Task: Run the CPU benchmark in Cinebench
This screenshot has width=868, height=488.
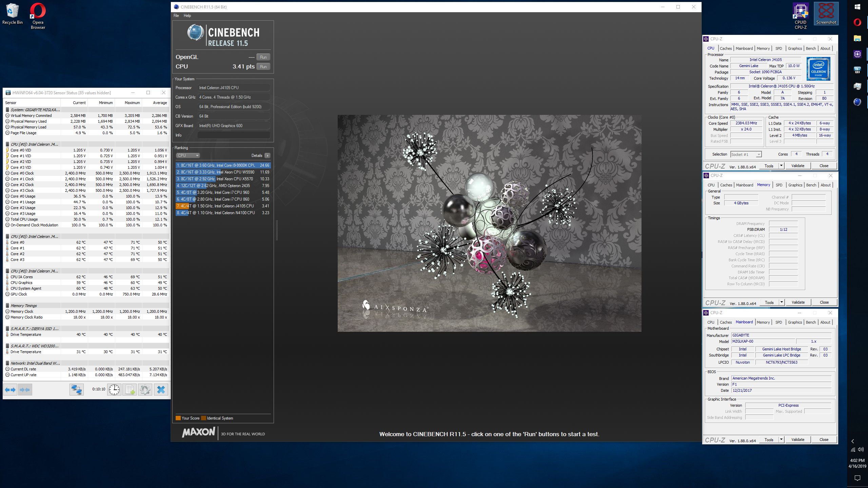Action: pos(263,67)
